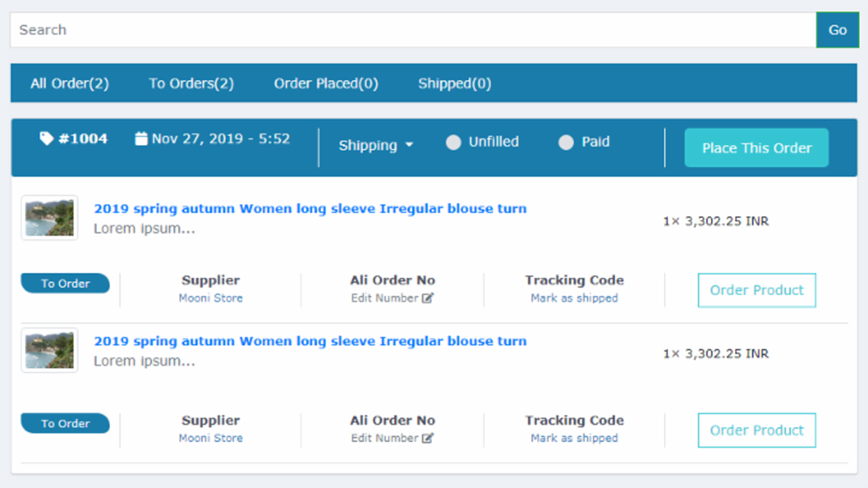Click the Go search button
This screenshot has height=488, width=868.
(x=837, y=30)
